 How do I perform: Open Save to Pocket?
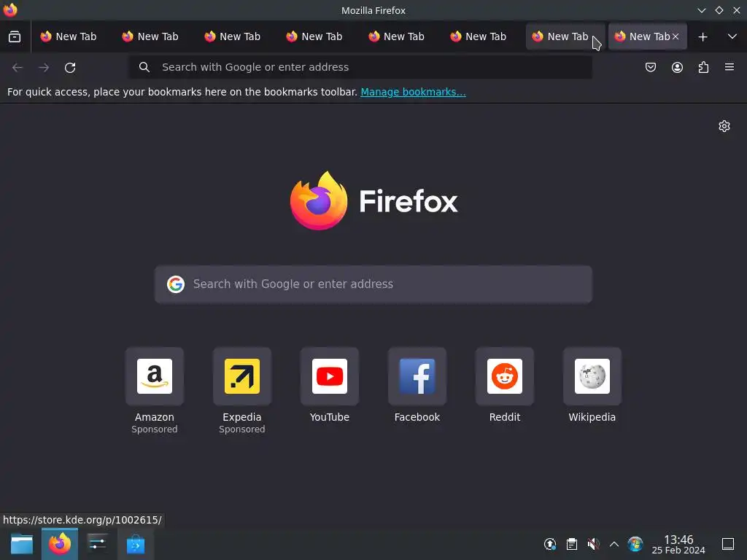(x=650, y=68)
